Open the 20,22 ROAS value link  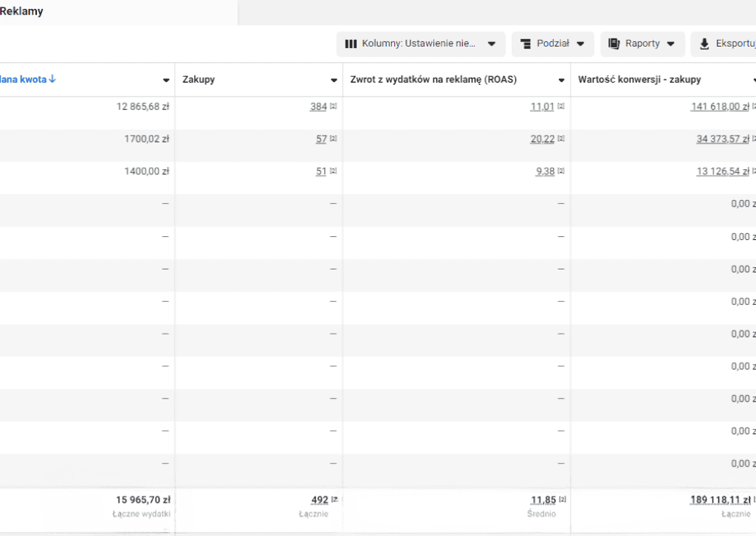[542, 139]
